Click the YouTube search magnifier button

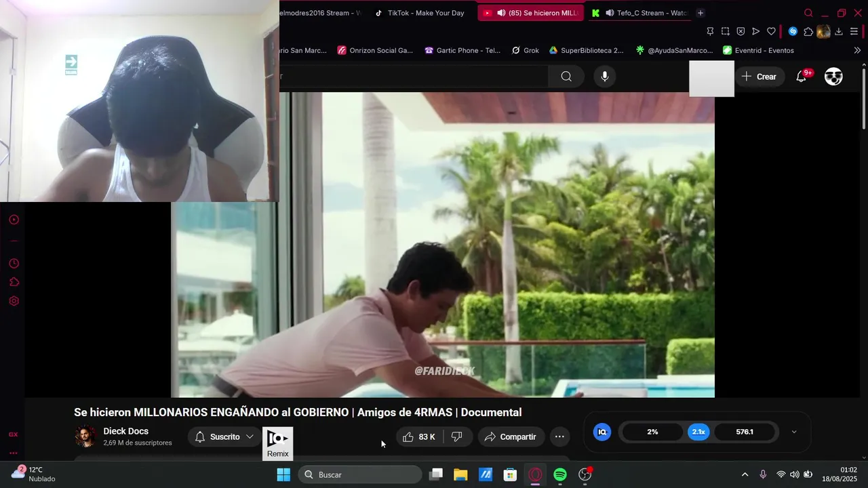tap(566, 77)
